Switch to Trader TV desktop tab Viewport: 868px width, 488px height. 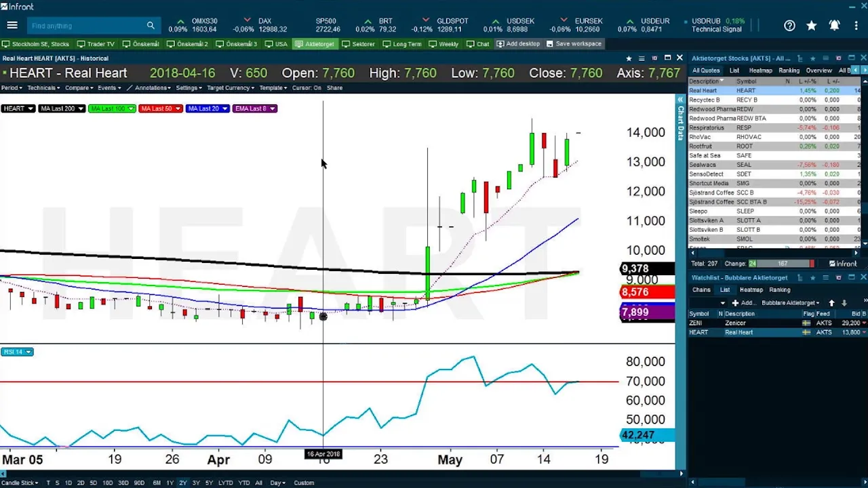click(96, 44)
